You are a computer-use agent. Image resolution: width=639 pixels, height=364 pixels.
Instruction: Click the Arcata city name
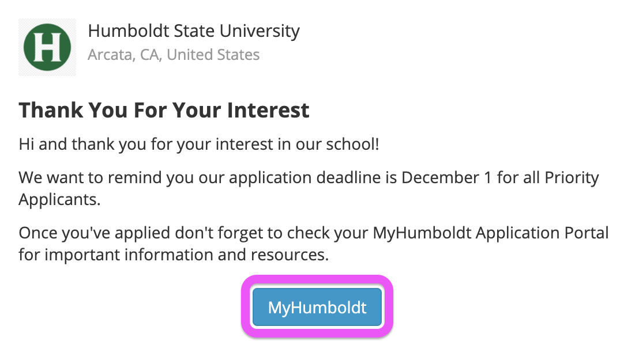click(111, 55)
